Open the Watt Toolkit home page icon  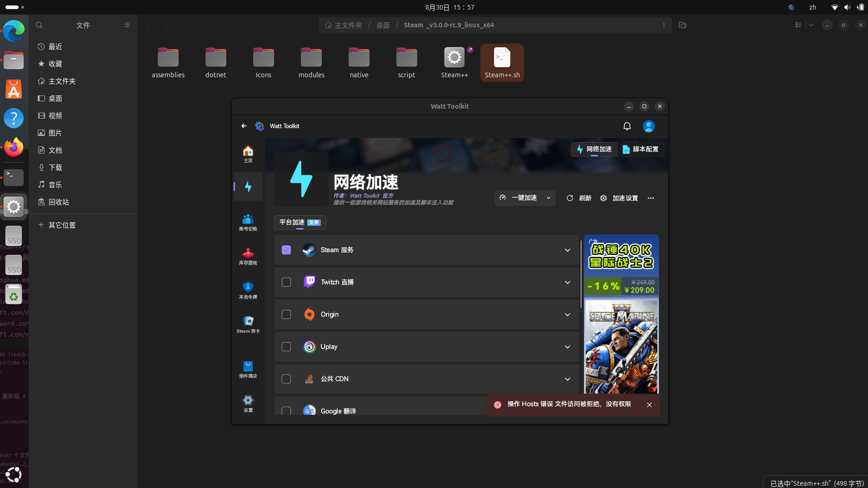[248, 154]
